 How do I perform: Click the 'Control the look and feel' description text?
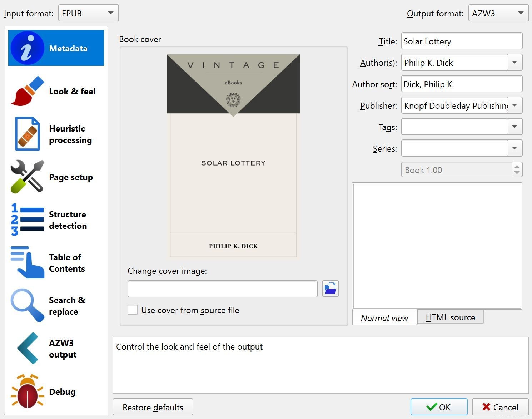tap(189, 347)
